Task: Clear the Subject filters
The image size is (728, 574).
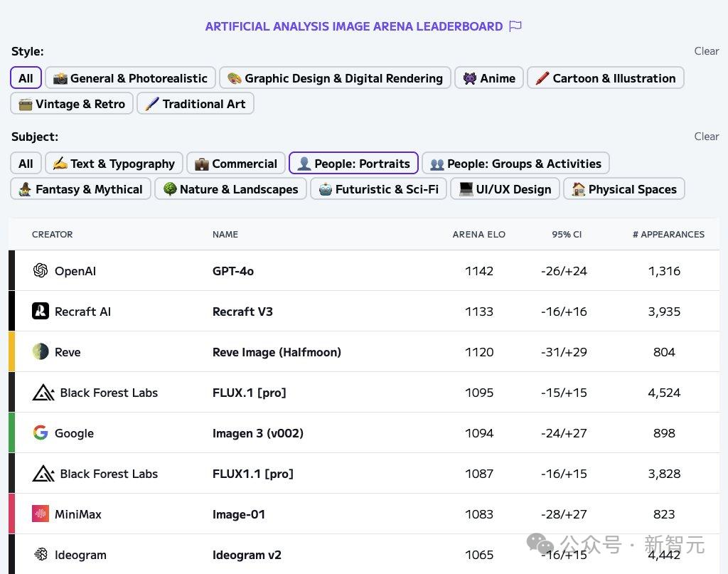Action: [707, 137]
